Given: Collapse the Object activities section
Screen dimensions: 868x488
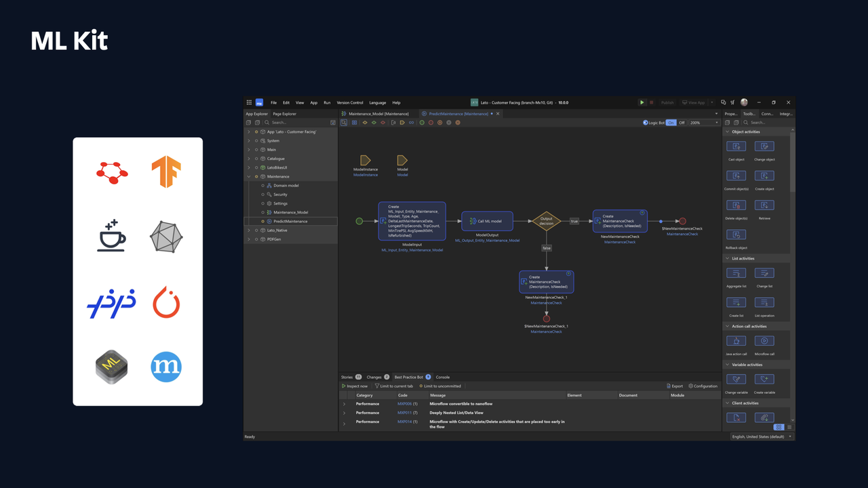Looking at the screenshot, I should click(x=728, y=131).
